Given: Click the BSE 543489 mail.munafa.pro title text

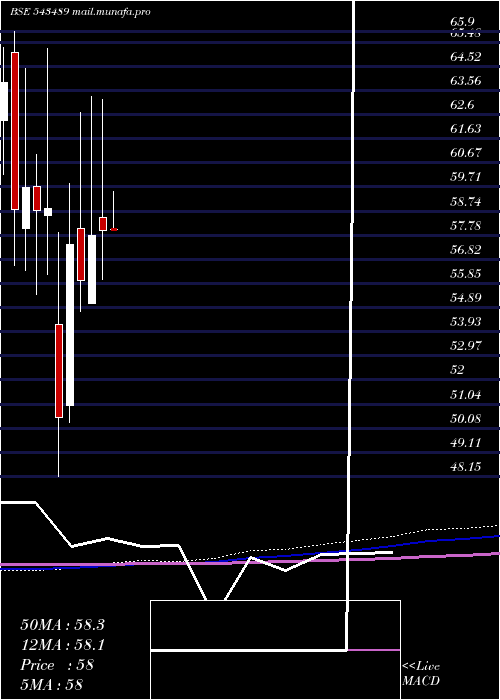Looking at the screenshot, I should (x=80, y=12).
